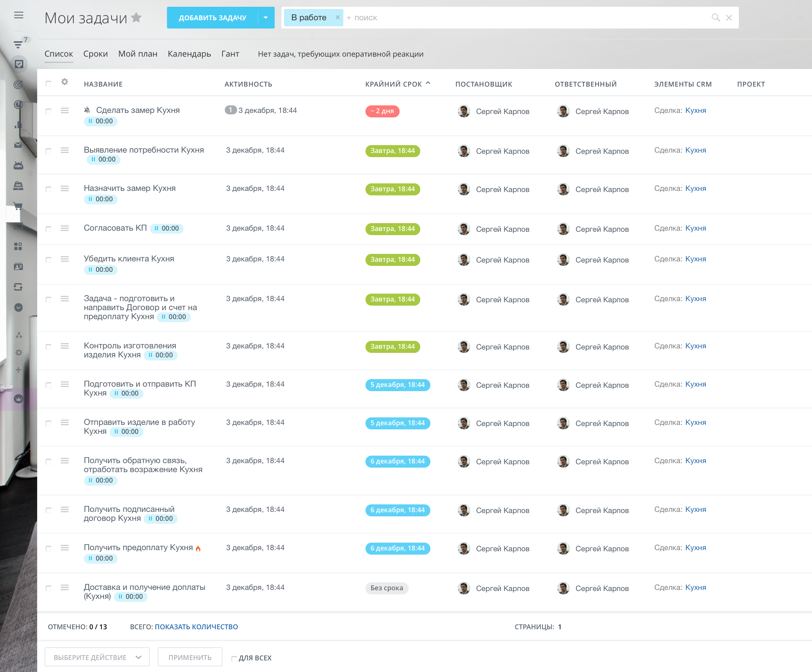Toggle the select-all tasks header checkbox

(48, 84)
